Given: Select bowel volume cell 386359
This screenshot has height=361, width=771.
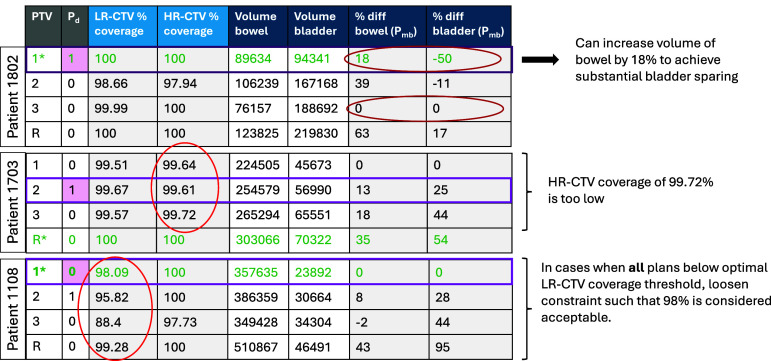Looking at the screenshot, I should [x=258, y=297].
